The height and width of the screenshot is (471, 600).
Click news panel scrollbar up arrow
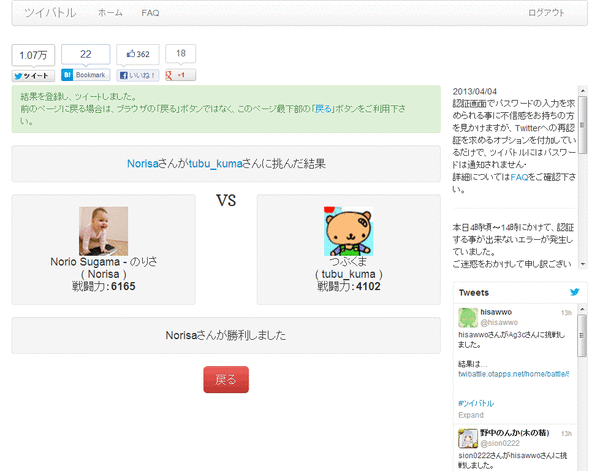[582, 91]
